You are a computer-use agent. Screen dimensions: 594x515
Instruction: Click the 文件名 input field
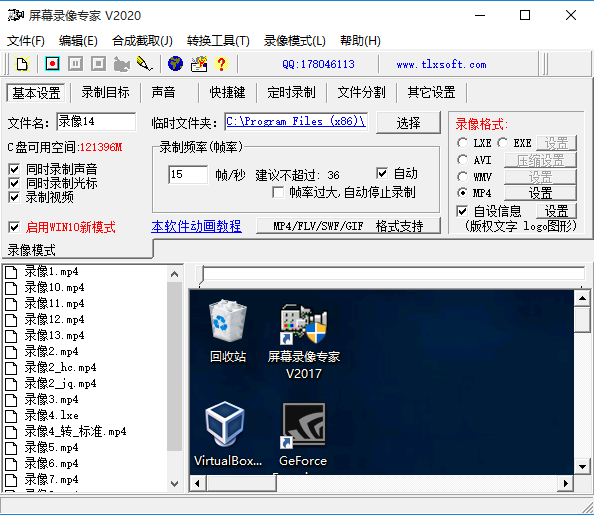96,122
